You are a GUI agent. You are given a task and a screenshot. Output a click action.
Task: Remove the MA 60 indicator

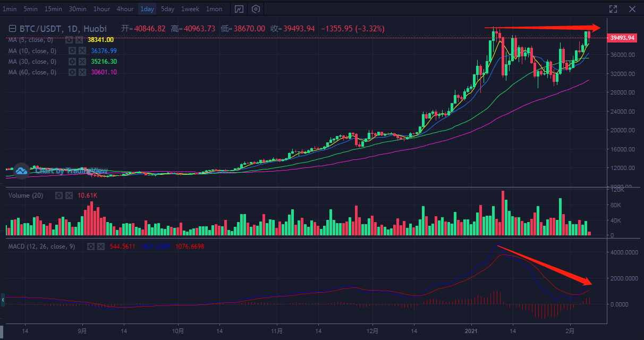82,72
